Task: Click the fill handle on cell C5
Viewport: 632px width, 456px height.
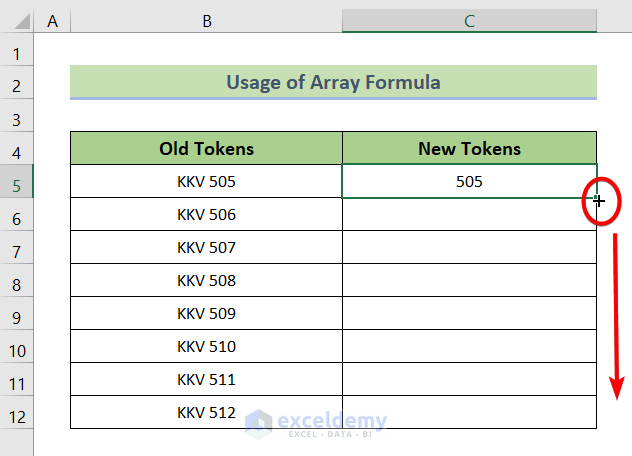Action: 597,198
